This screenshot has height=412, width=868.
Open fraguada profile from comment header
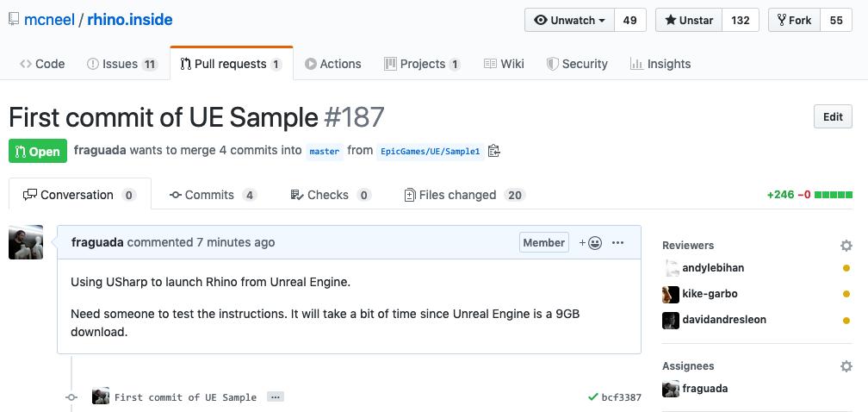(97, 242)
